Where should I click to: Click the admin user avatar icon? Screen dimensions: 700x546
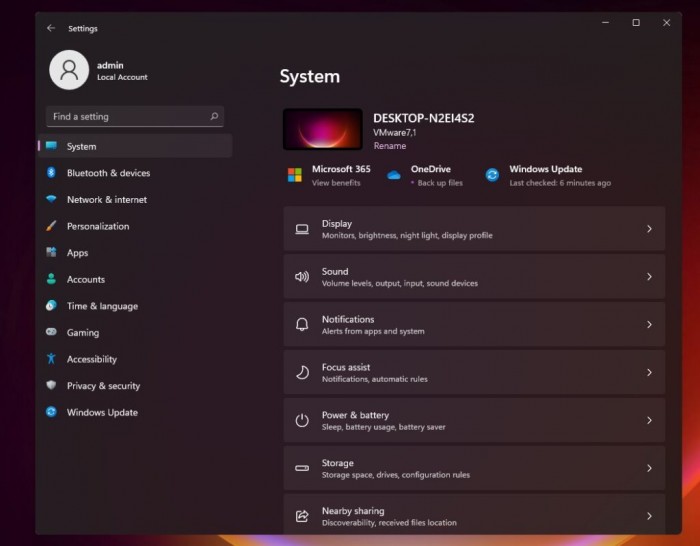click(x=69, y=70)
